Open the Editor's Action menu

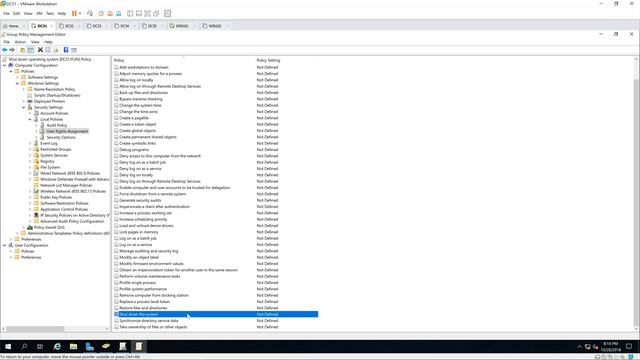[x=20, y=42]
